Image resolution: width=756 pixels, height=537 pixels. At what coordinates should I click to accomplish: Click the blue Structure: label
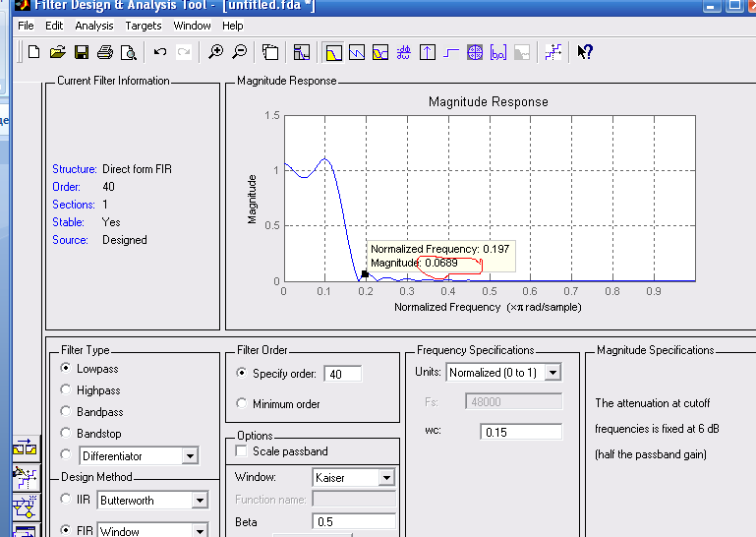click(x=75, y=169)
